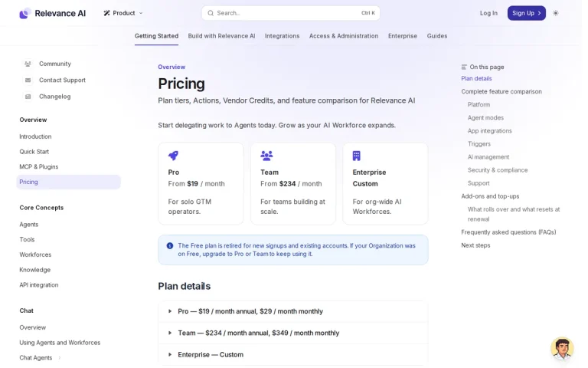Open the Integrations tab
Image resolution: width=588 pixels, height=368 pixels.
pyautogui.click(x=283, y=36)
